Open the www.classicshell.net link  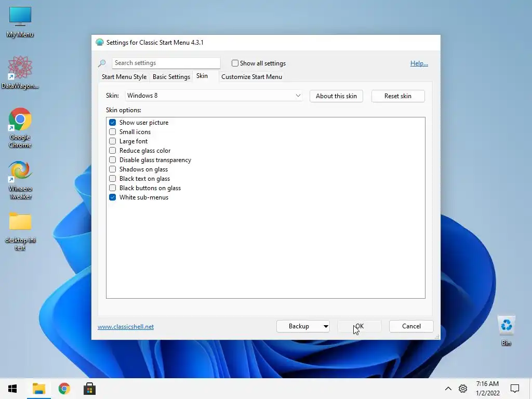click(x=126, y=327)
